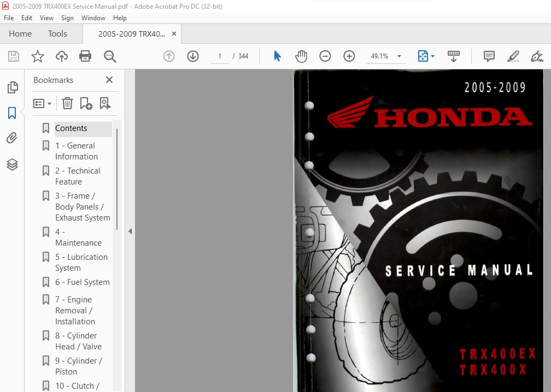This screenshot has height=392, width=551.
Task: Click the cloud upload icon
Action: (x=62, y=56)
